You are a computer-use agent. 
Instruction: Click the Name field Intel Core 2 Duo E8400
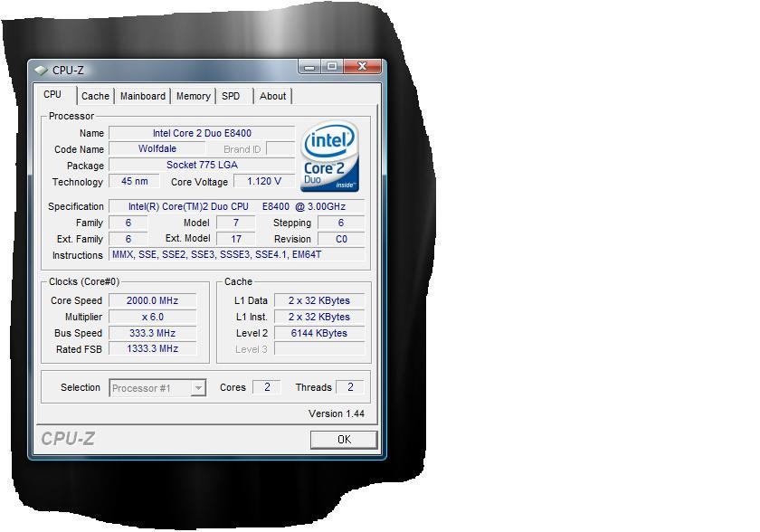202,133
